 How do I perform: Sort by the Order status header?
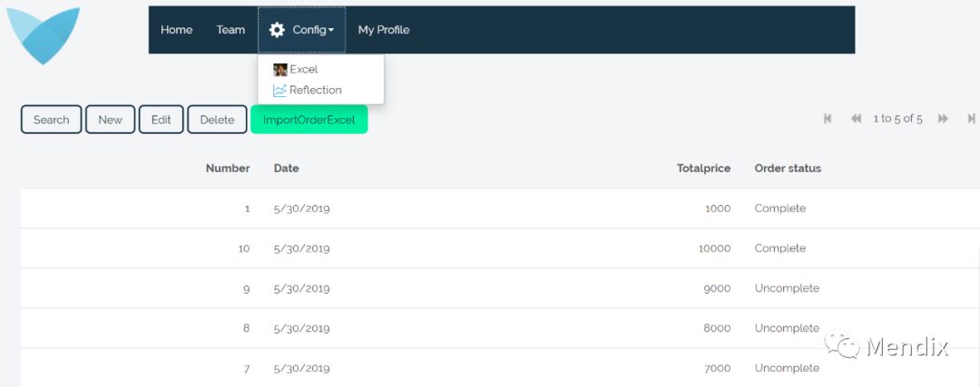pos(788,168)
